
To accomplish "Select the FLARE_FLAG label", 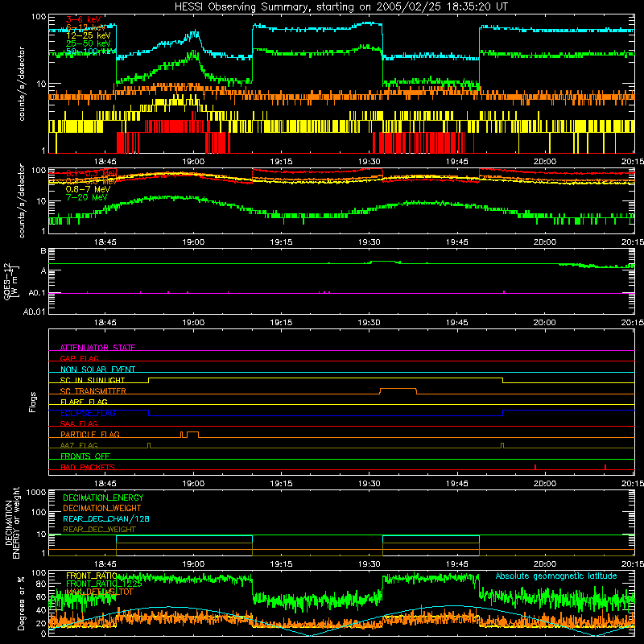I will 84,402.
